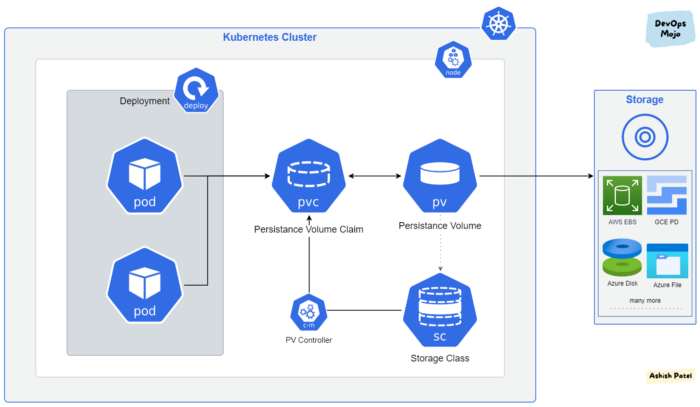Screen dimensions: 700x407
Task: Click the DevOps Mojo badge
Action: (671, 29)
